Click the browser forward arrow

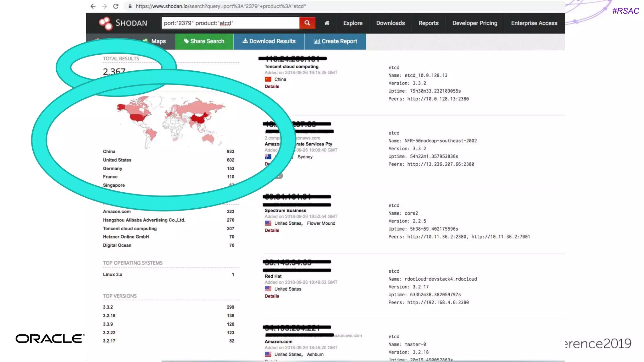pyautogui.click(x=104, y=6)
